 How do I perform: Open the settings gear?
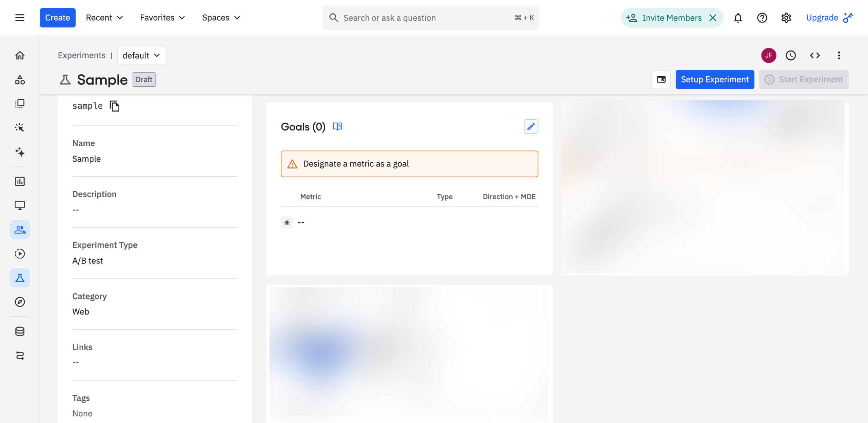coord(786,18)
